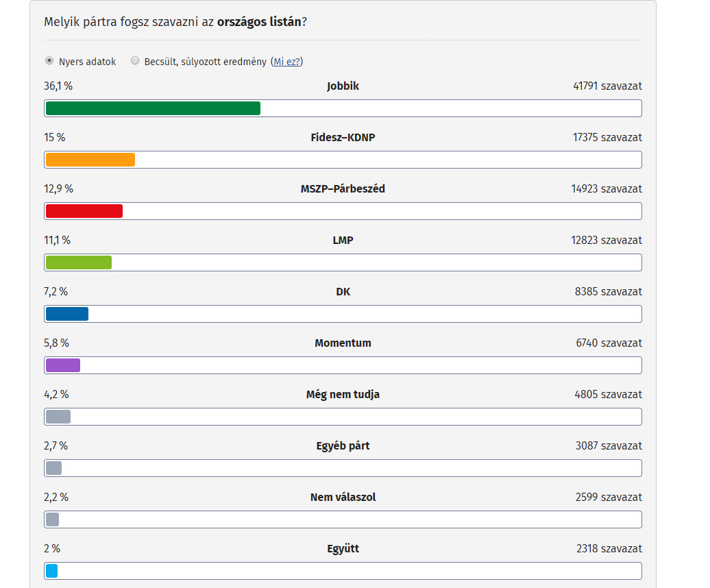
Task: Click the Egyéb párt gray bar
Action: (53, 468)
